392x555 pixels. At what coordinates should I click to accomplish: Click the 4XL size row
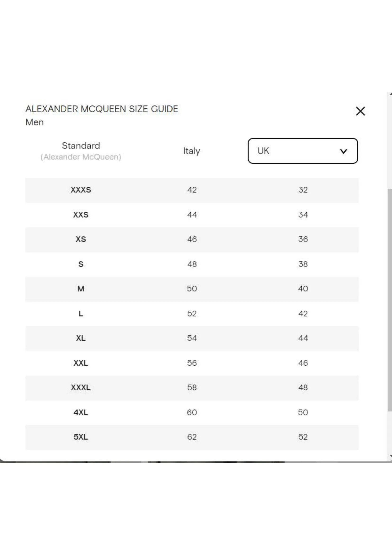pyautogui.click(x=192, y=413)
